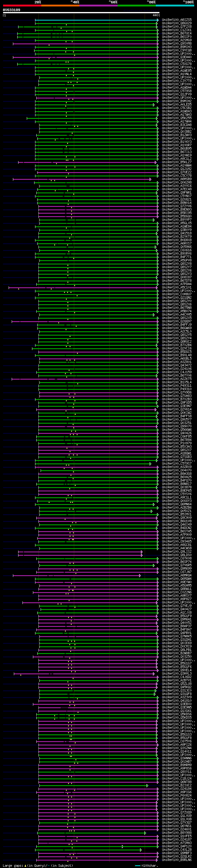Click the purple alignment bar for UniRef100_Q9SVM8

coord(86,44)
